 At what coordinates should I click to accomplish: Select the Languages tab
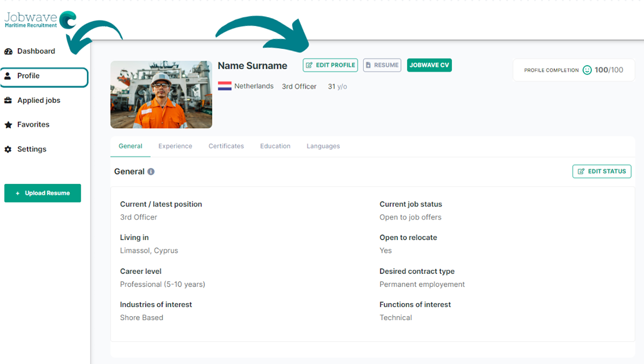pos(323,146)
